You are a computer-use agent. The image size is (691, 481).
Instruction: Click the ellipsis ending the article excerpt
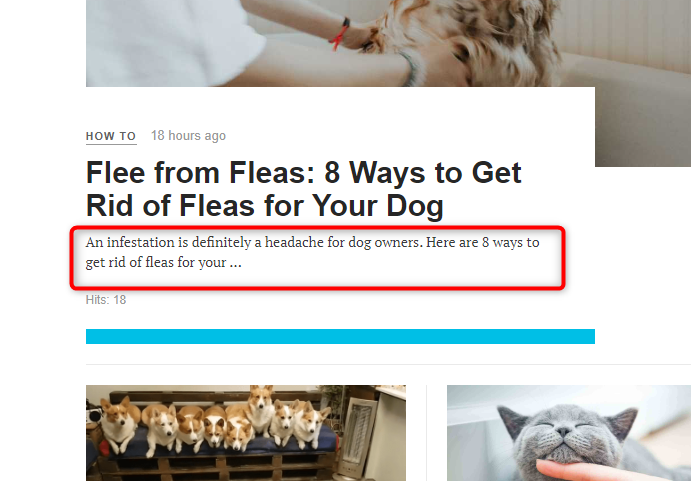click(236, 263)
